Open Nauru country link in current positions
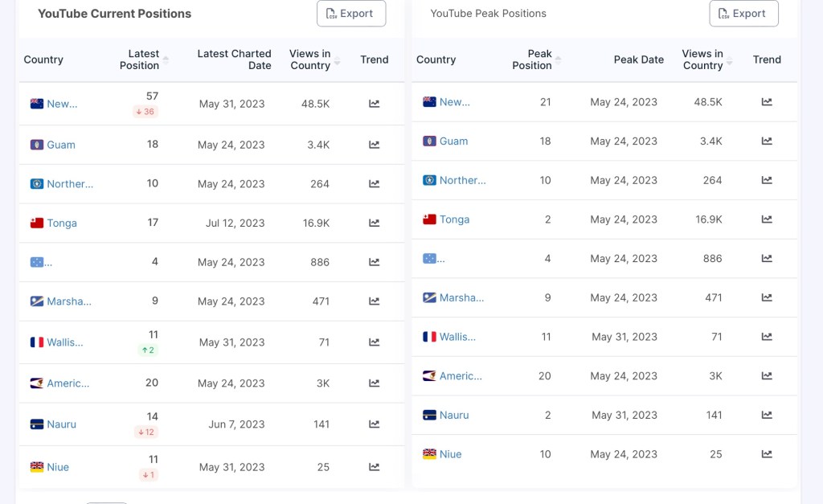Image resolution: width=823 pixels, height=504 pixels. coord(61,424)
